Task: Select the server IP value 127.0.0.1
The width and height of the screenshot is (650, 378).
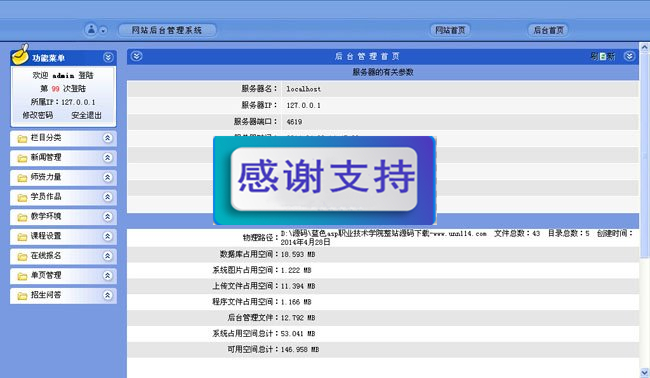Action: (x=303, y=105)
